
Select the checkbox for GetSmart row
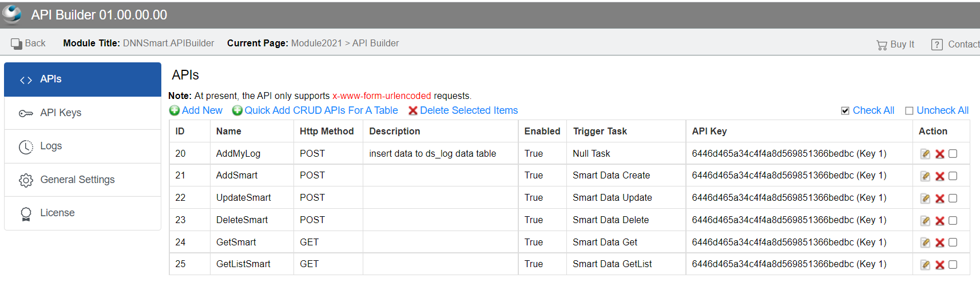pyautogui.click(x=953, y=243)
